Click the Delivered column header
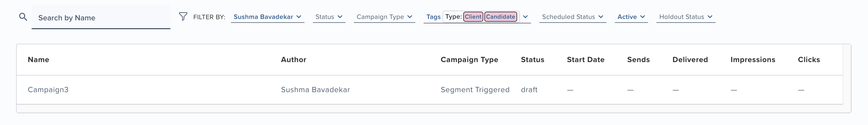Screen dimensions: 868x125 coord(690,60)
